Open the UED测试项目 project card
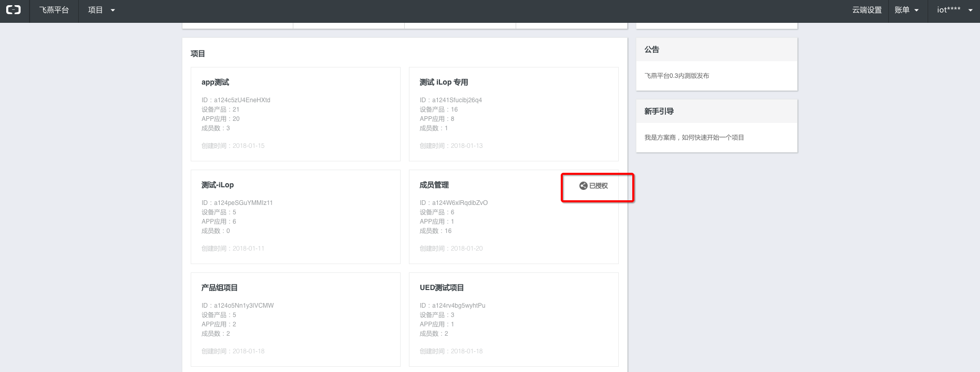The width and height of the screenshot is (980, 372). 442,288
